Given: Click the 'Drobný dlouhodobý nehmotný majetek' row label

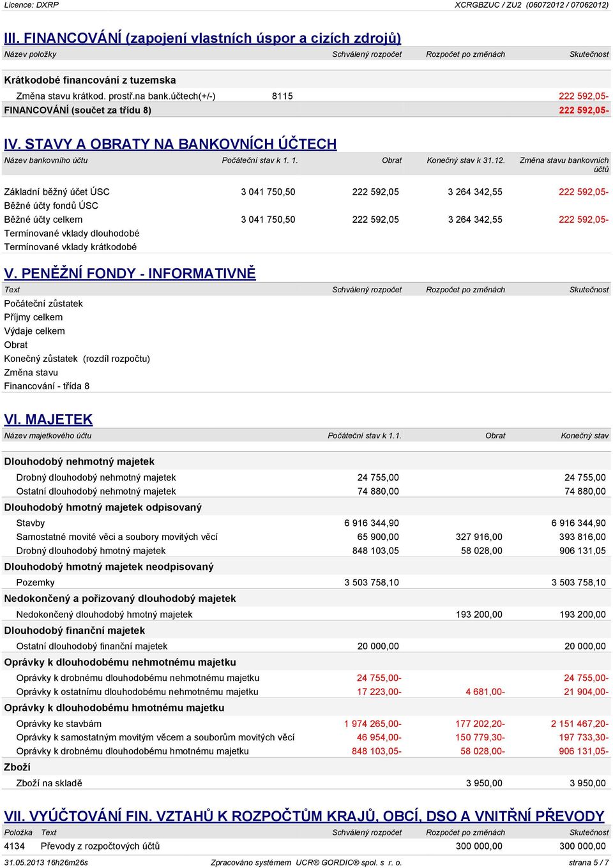Looking at the screenshot, I should point(96,477).
